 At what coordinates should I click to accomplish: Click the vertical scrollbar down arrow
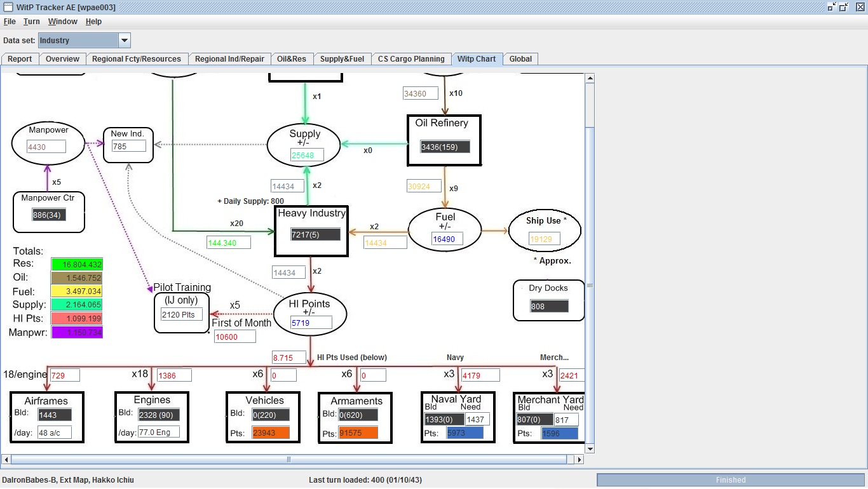(x=590, y=448)
